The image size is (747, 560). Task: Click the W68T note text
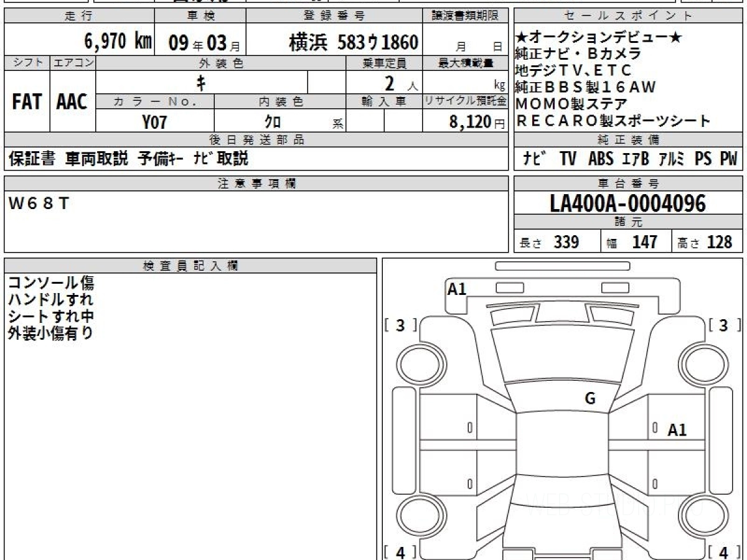(39, 203)
